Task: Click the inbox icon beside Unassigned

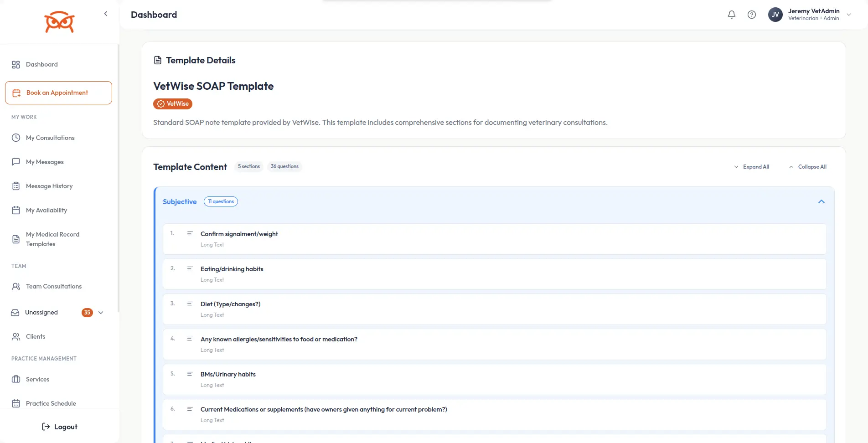Action: [15, 313]
